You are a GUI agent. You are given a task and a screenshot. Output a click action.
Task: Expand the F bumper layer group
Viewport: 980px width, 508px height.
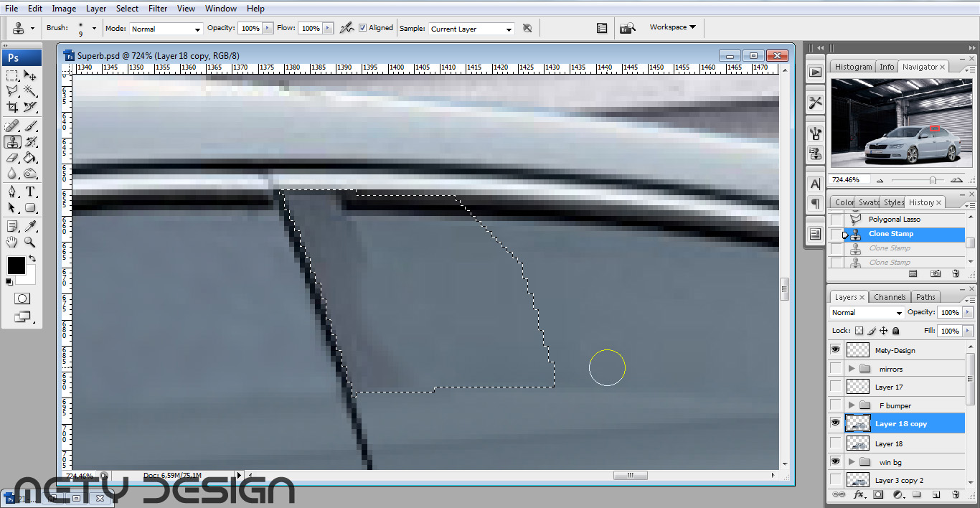[852, 405]
